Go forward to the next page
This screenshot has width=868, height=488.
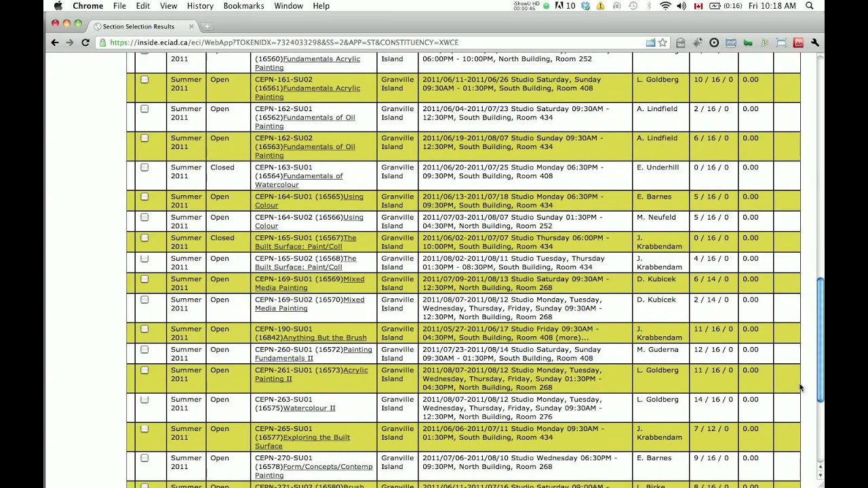70,42
